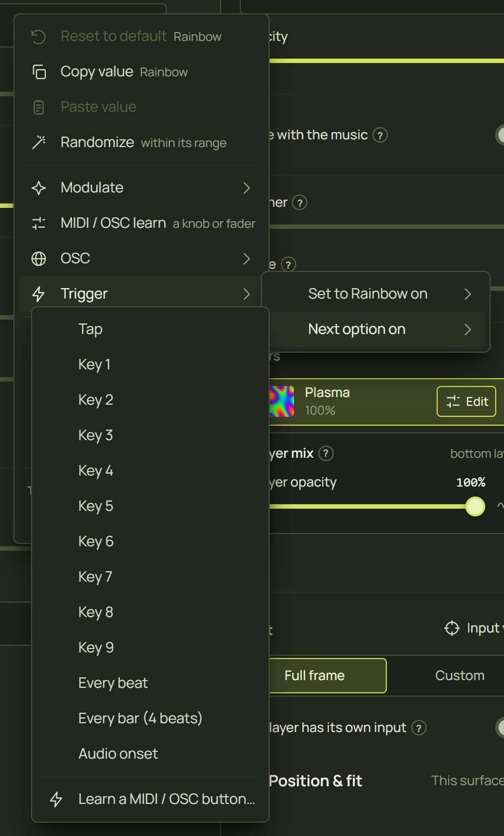Open help icon next to 'layer has its own input'
Viewport: 504px width, 836px height.
419,728
